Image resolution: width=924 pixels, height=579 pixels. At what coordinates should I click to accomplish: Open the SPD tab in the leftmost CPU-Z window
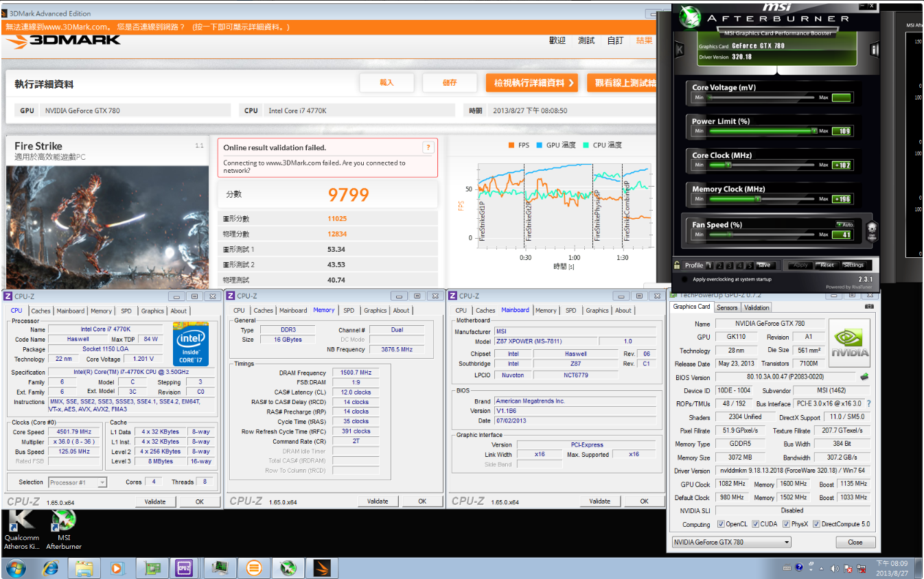126,311
